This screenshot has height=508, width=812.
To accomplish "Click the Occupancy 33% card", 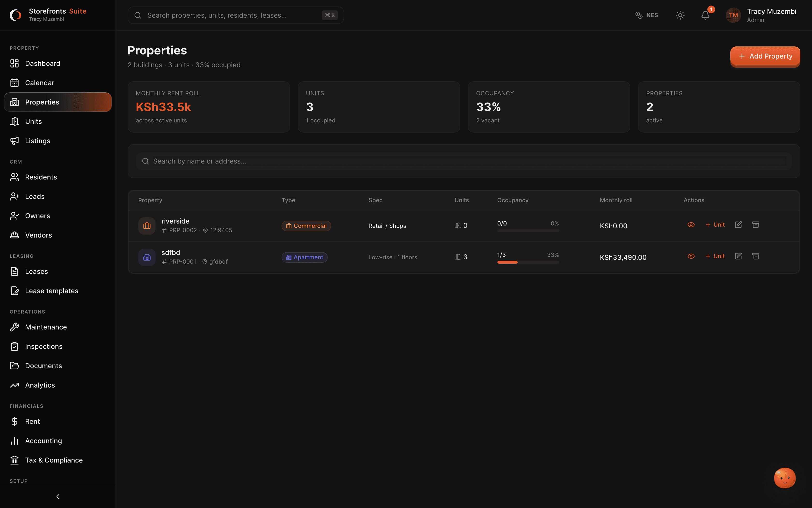I will 549,107.
